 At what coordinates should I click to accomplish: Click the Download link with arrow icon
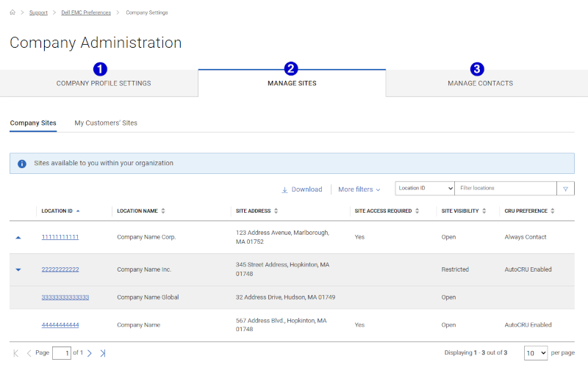(x=301, y=189)
